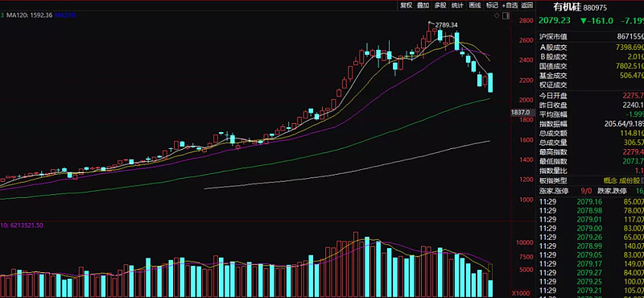Click the 国债成交 row label
Viewport: 644px width, 298px height.
pyautogui.click(x=553, y=66)
